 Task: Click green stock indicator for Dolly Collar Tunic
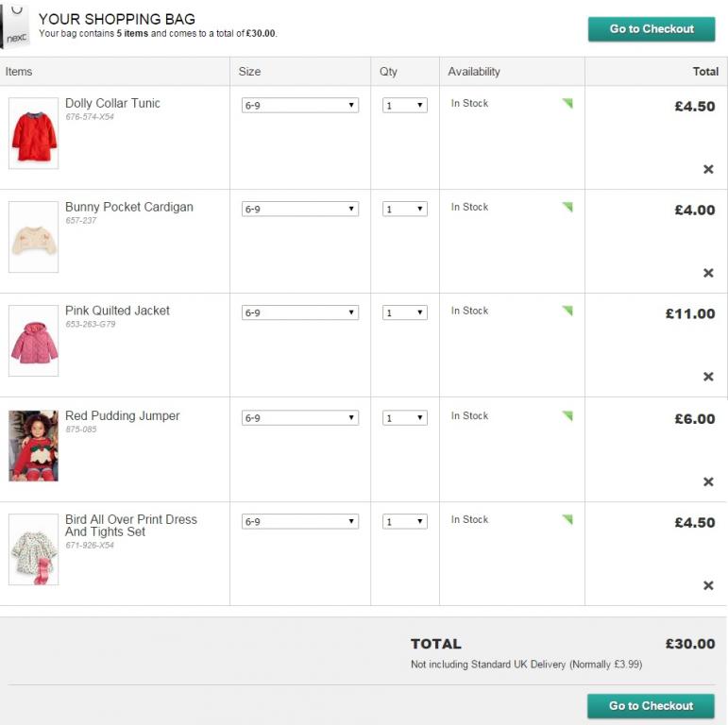click(567, 103)
